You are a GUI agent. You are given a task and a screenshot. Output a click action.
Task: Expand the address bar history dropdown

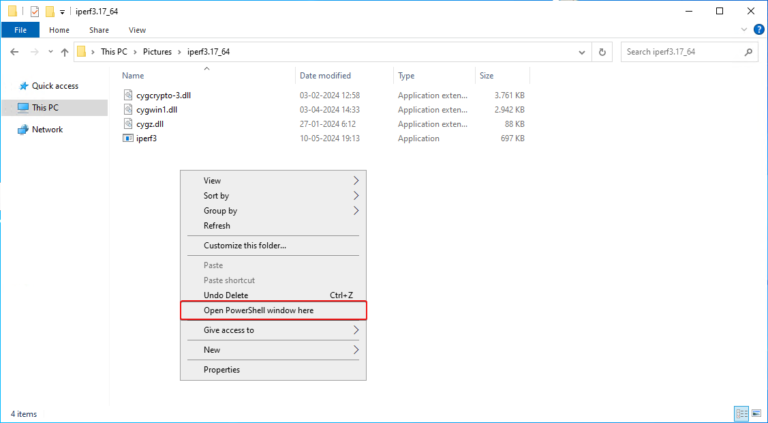(x=582, y=52)
